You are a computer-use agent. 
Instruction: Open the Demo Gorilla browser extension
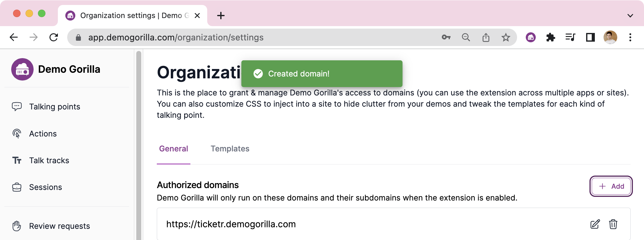[x=531, y=37]
